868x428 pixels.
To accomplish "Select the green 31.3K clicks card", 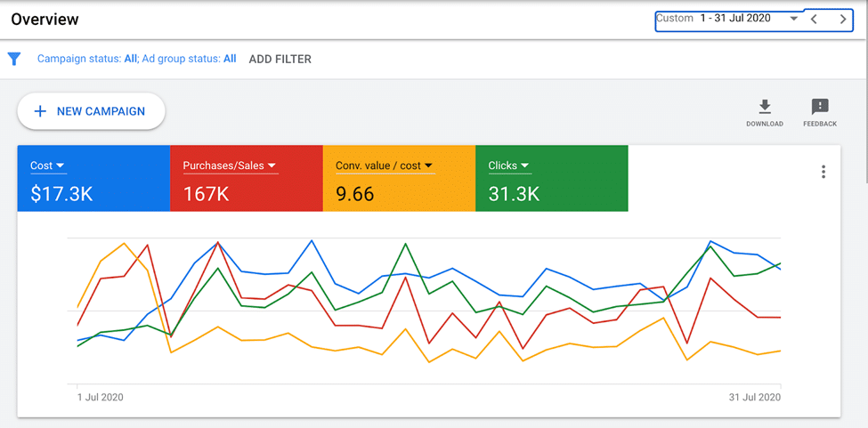I will [552, 178].
